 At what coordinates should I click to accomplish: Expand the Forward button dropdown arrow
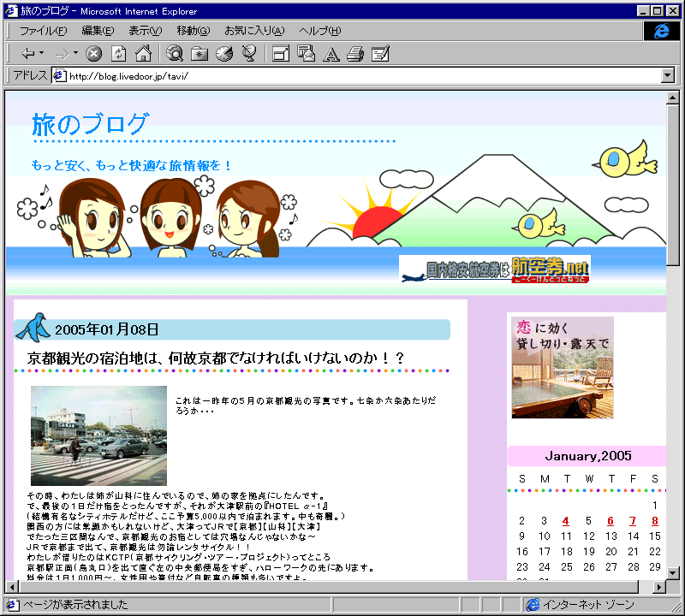(x=75, y=53)
